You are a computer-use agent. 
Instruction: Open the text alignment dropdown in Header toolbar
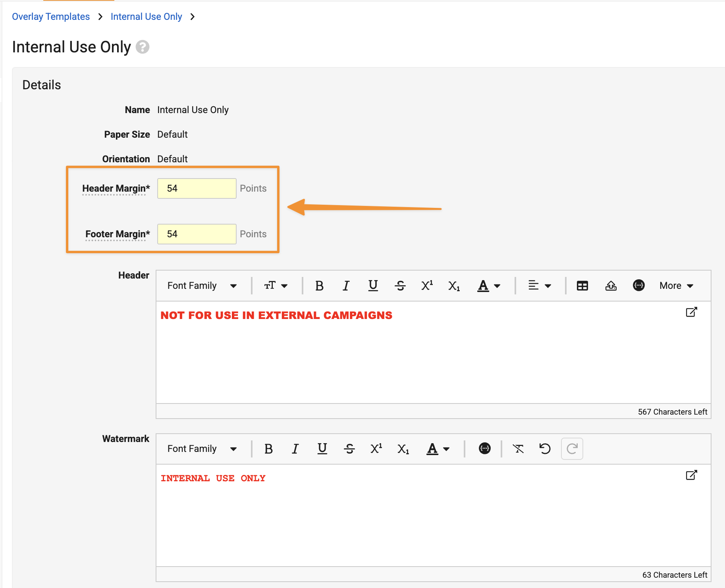pos(540,286)
